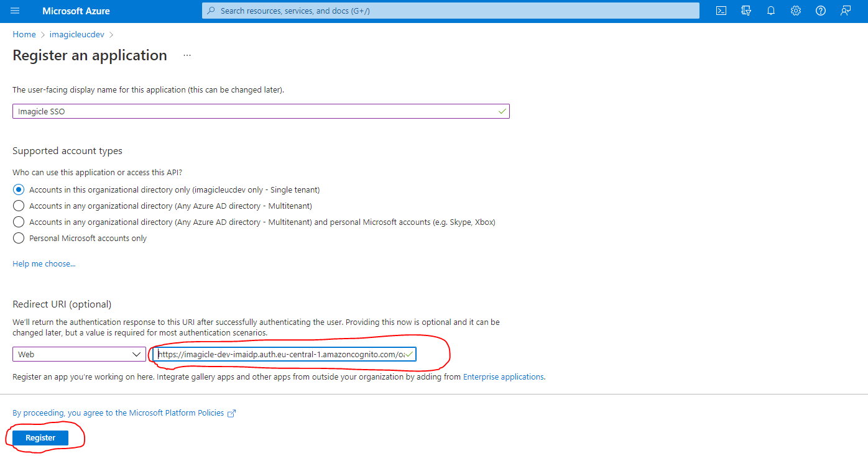
Task: Open the Azure portal hamburger menu
Action: 16,11
